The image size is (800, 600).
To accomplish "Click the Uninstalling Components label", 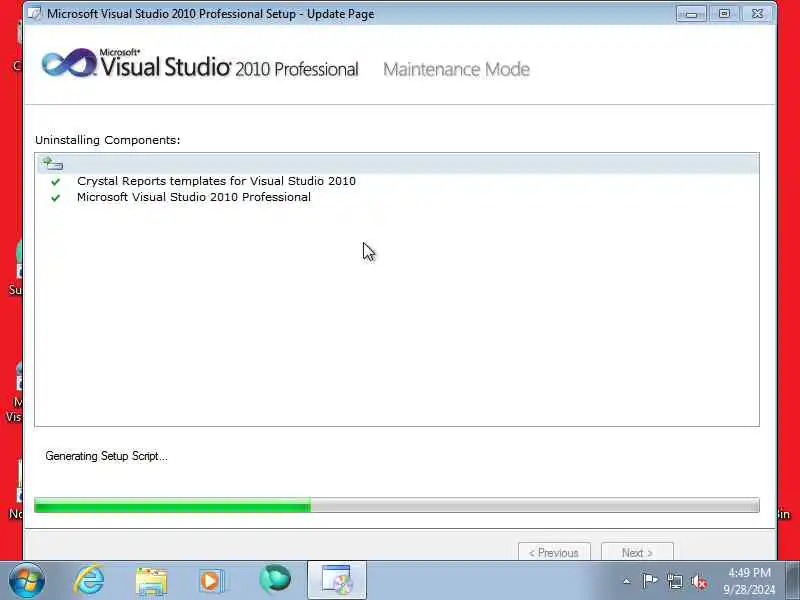I will [x=108, y=140].
